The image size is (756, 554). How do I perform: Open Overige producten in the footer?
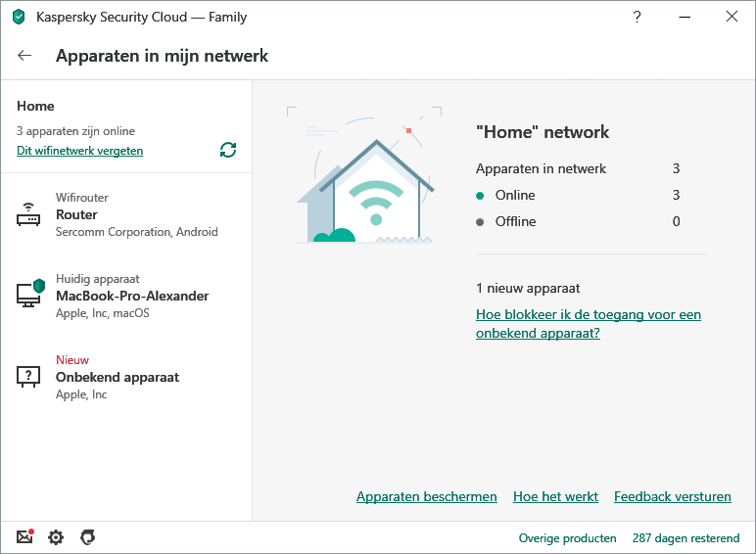pyautogui.click(x=568, y=538)
